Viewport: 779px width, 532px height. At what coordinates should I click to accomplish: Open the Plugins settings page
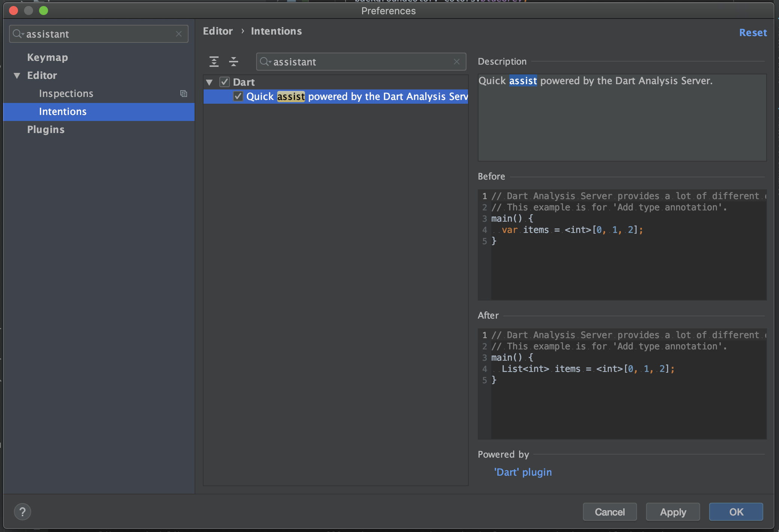(x=46, y=130)
